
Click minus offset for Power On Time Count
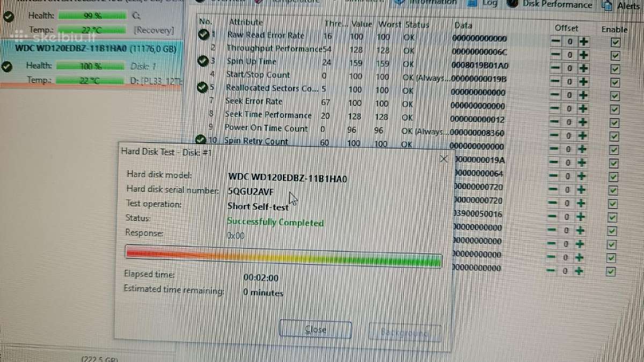[x=555, y=136]
